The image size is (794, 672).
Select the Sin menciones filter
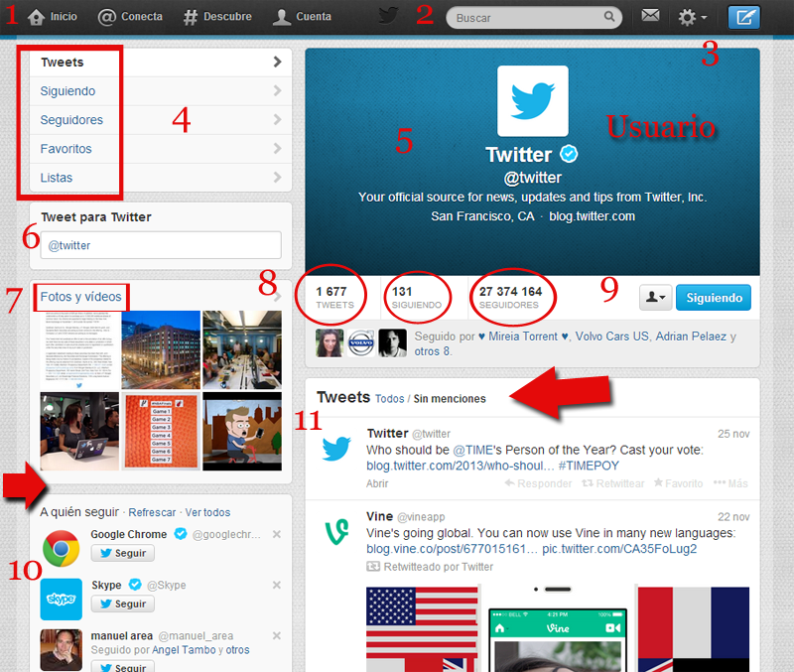[450, 399]
